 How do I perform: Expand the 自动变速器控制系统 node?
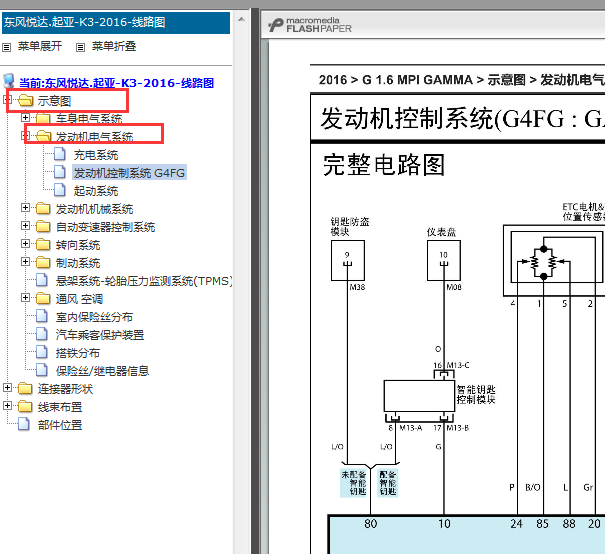pyautogui.click(x=25, y=225)
